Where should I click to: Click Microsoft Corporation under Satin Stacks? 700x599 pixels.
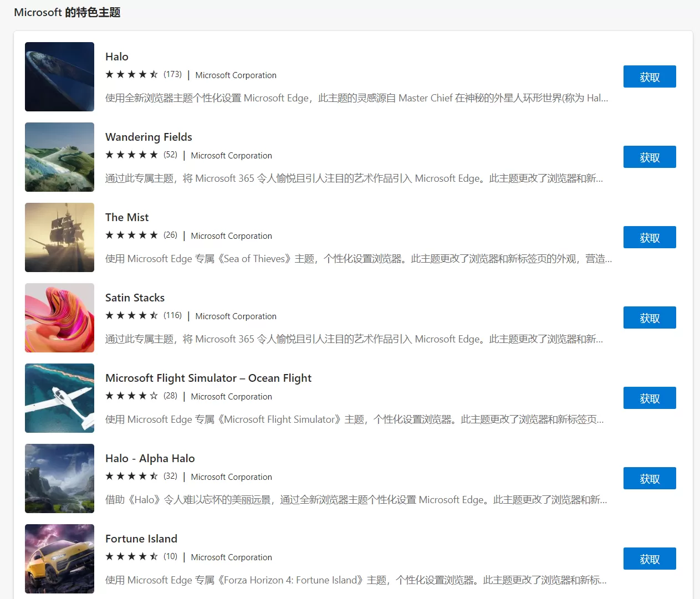click(236, 316)
